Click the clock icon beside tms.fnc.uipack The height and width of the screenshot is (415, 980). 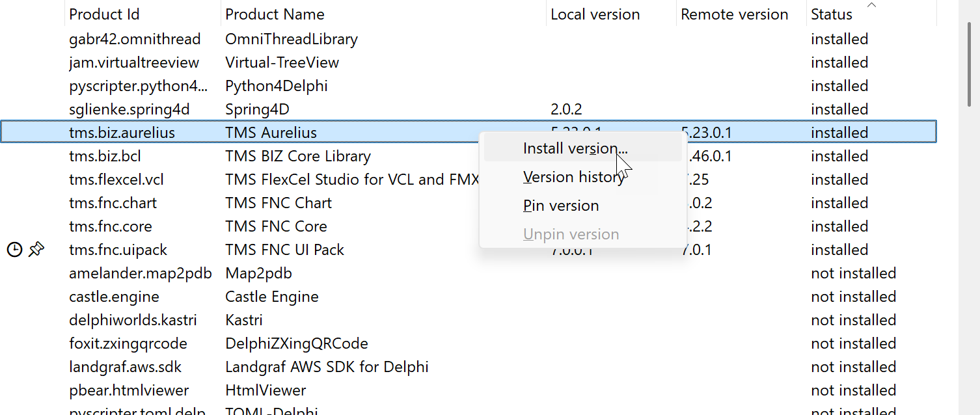coord(14,248)
